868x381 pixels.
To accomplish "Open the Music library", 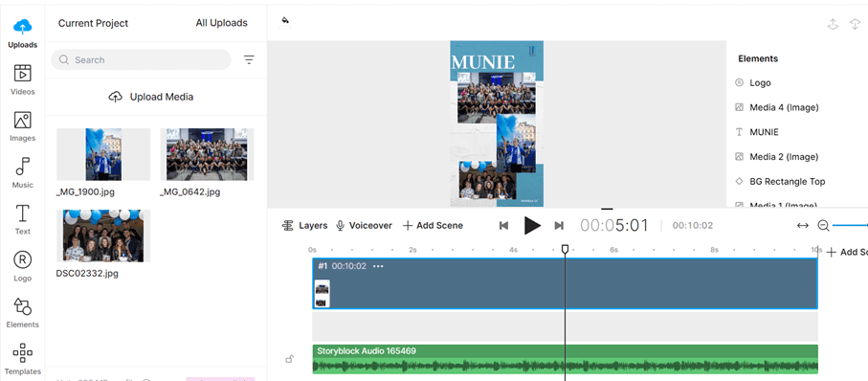I will point(22,172).
